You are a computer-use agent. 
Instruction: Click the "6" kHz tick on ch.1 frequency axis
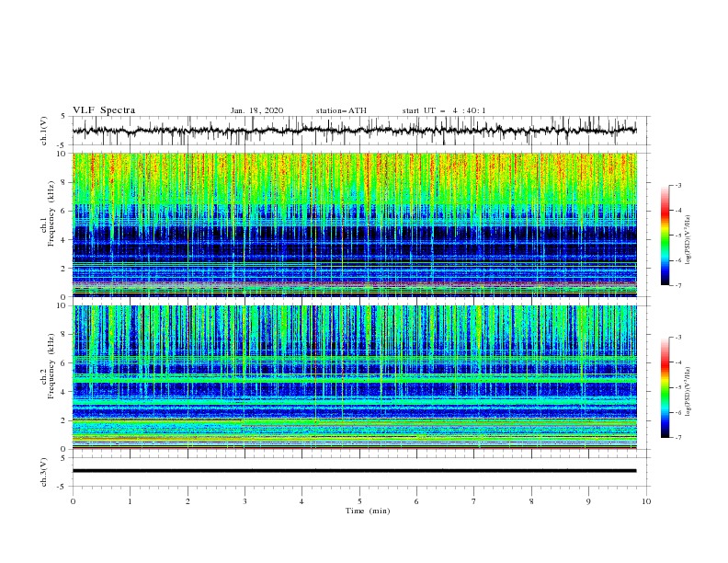click(x=65, y=211)
